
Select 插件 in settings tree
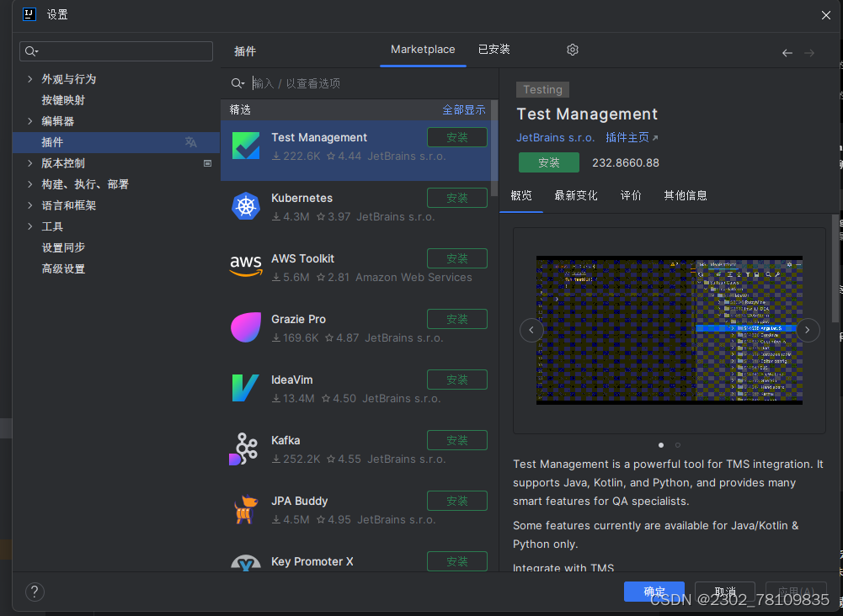coord(116,142)
